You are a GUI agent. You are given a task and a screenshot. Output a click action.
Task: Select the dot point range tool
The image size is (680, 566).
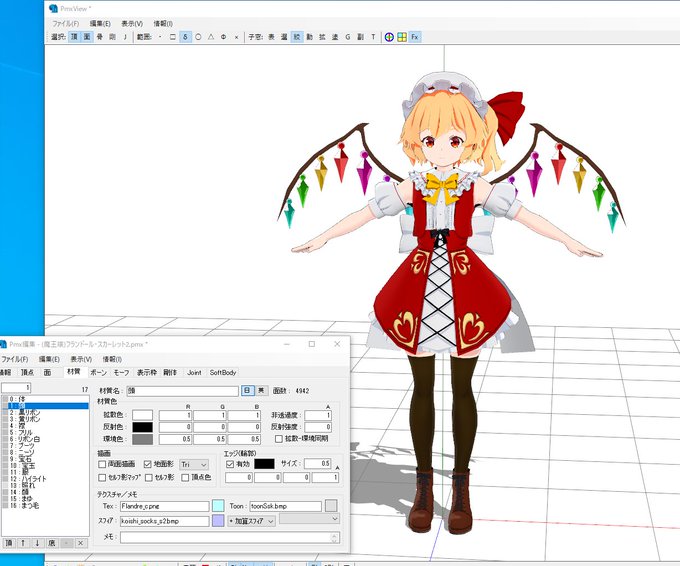tap(160, 37)
